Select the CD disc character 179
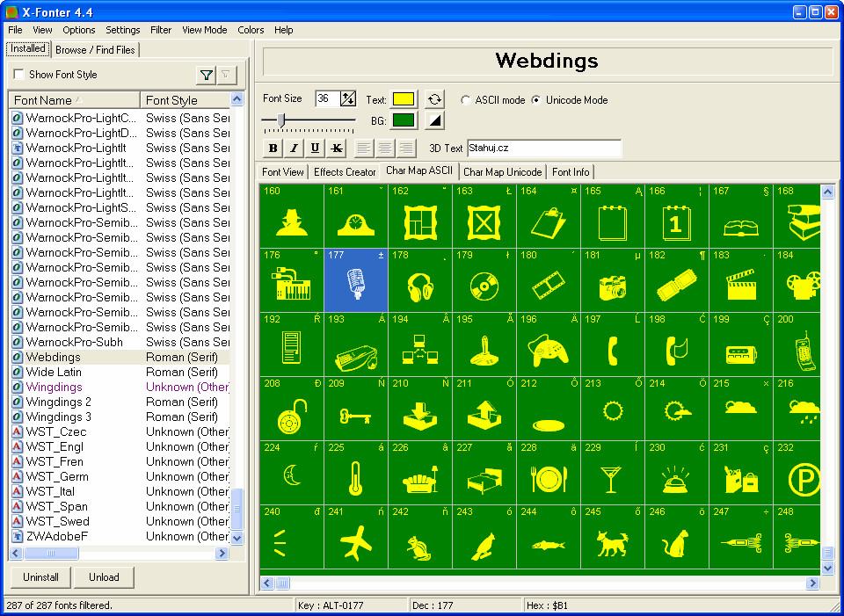This screenshot has width=844, height=616. tap(484, 279)
